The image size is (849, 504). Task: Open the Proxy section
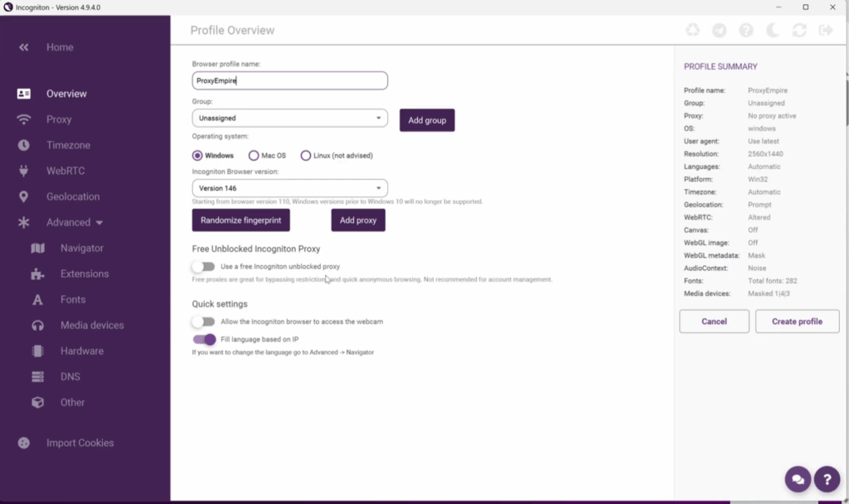[x=59, y=119]
